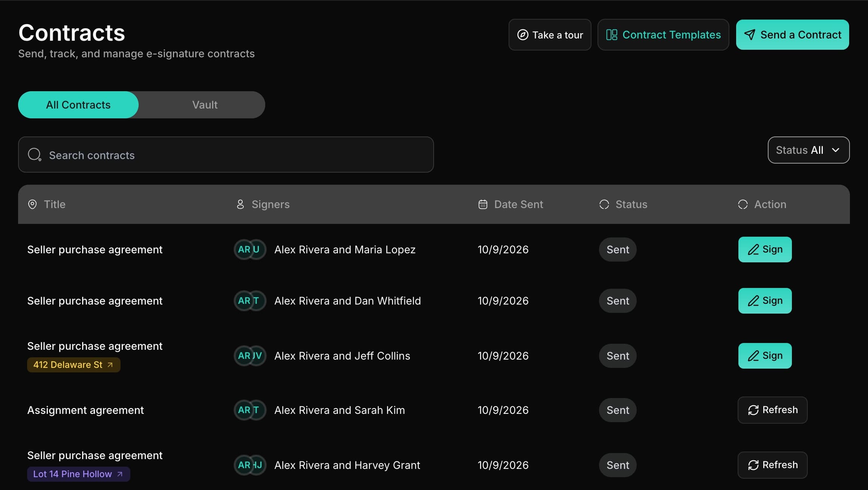The width and height of the screenshot is (868, 490).
Task: Click the Sent status badge for Sarah Kim
Action: click(618, 410)
